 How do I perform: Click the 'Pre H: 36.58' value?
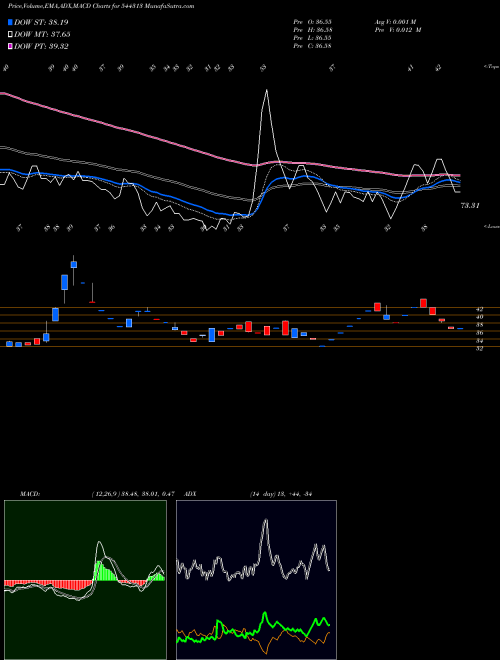(312, 30)
